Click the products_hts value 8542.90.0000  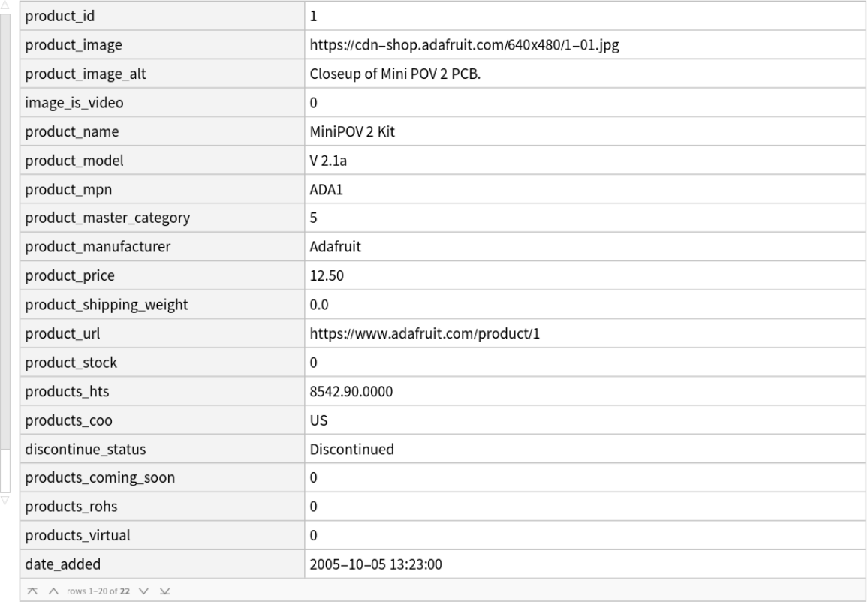click(x=351, y=392)
